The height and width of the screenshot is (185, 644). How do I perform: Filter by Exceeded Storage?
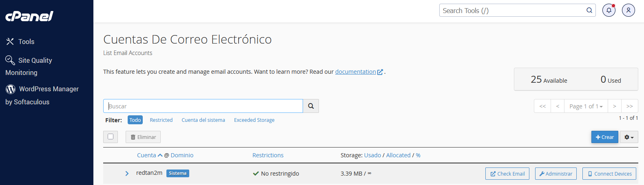tap(254, 120)
